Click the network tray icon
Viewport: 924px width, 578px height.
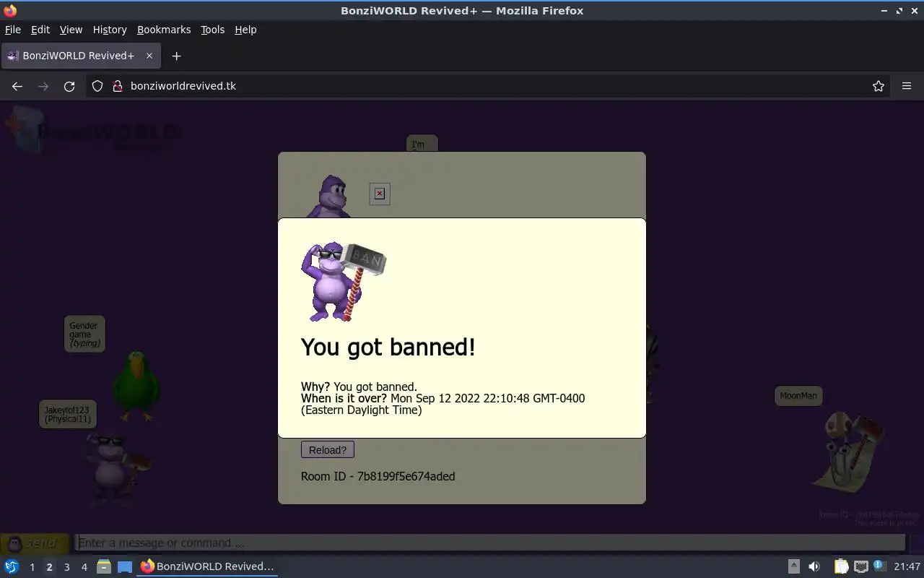click(x=860, y=566)
